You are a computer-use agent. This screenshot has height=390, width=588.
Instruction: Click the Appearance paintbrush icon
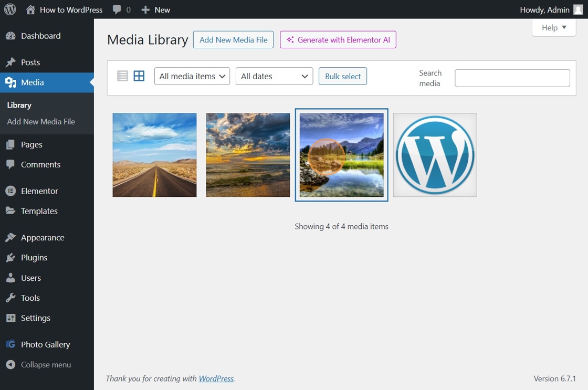(x=10, y=237)
